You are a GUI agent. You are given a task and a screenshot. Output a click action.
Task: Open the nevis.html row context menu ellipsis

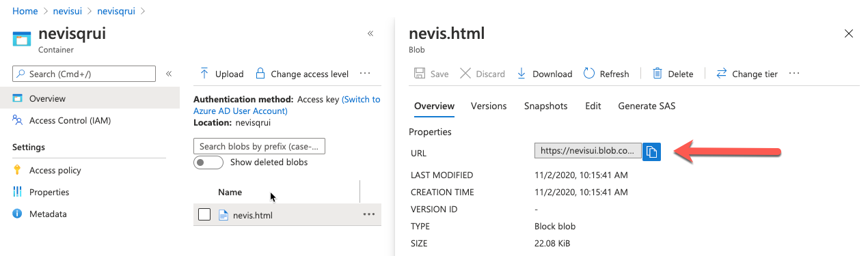[369, 214]
